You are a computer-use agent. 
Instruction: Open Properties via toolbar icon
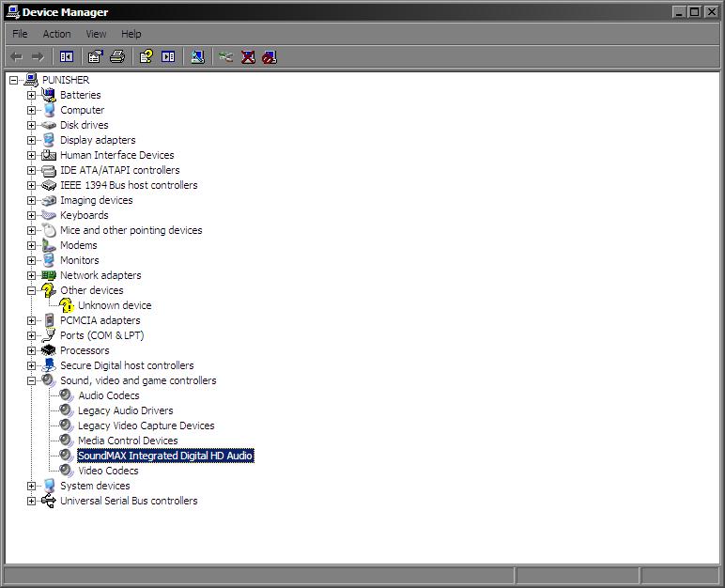95,57
